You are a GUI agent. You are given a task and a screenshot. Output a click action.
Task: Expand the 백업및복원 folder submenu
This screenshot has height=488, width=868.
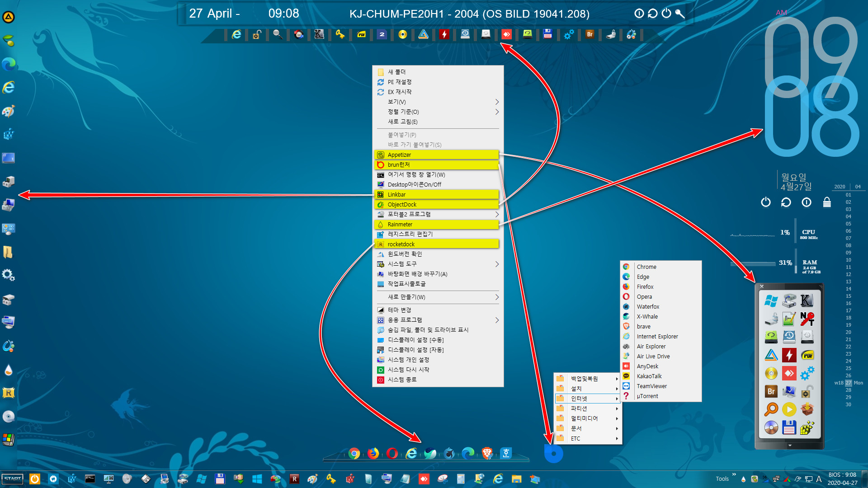click(x=588, y=379)
